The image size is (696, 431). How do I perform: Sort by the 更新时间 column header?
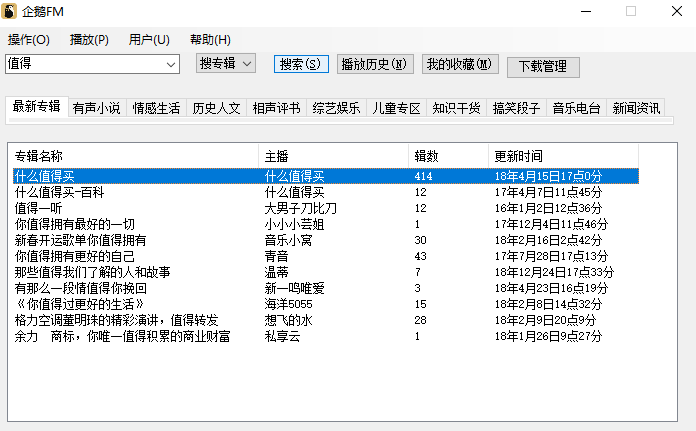(x=563, y=156)
